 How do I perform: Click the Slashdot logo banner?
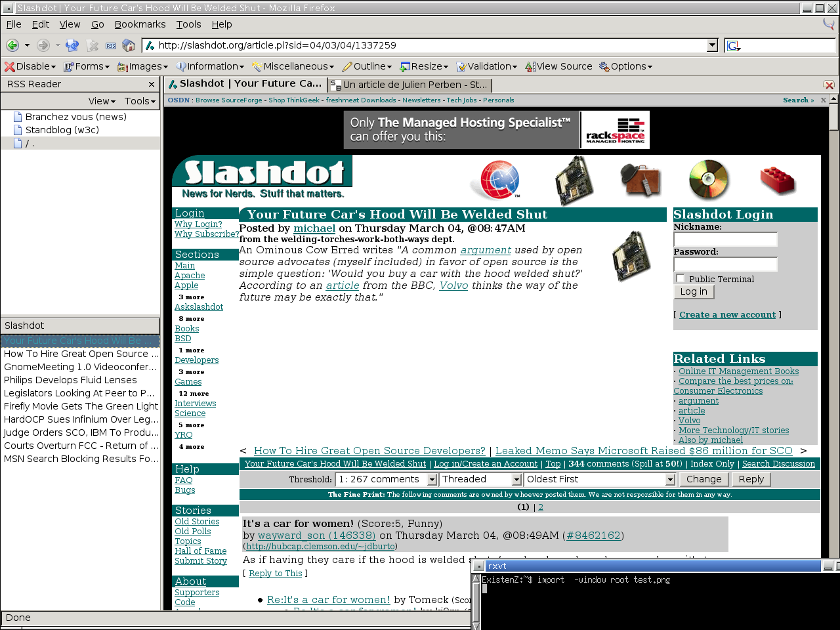tap(262, 178)
